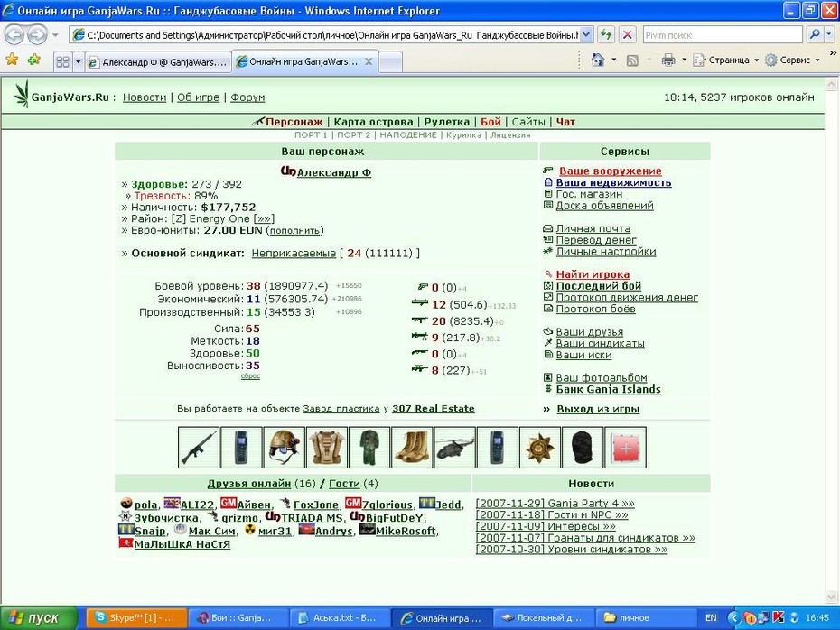The image size is (840, 630).
Task: Stop loading with the red X button
Action: pyautogui.click(x=628, y=35)
